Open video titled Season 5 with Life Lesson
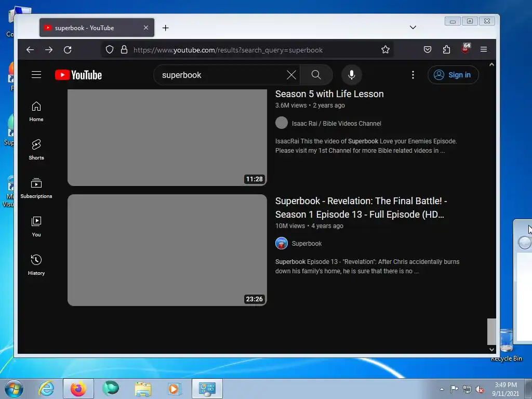 click(329, 94)
